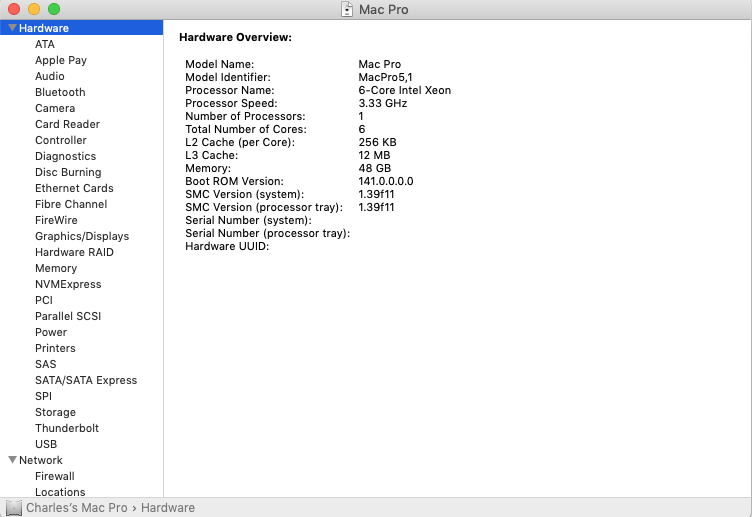The image size is (752, 517).
Task: Open the NVMExpress section
Action: point(68,284)
